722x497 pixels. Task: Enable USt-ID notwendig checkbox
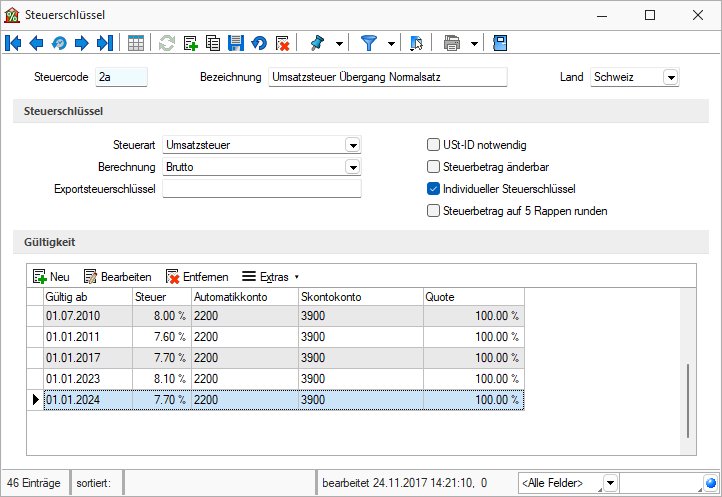click(434, 144)
